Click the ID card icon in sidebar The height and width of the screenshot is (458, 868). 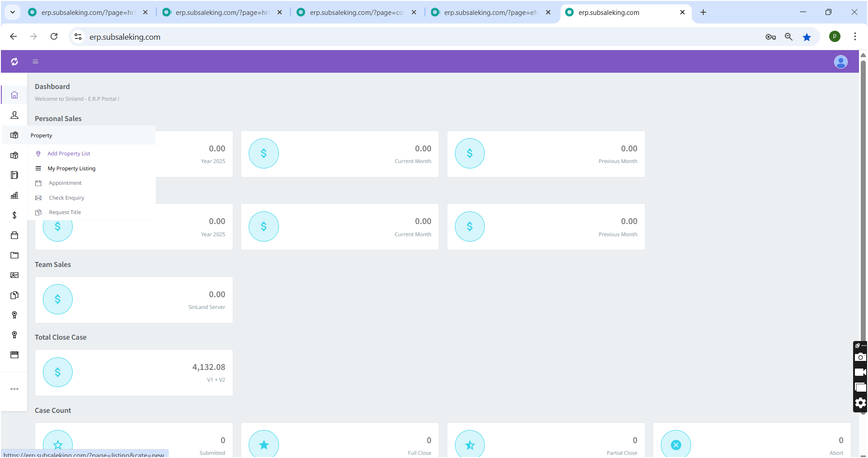[14, 275]
